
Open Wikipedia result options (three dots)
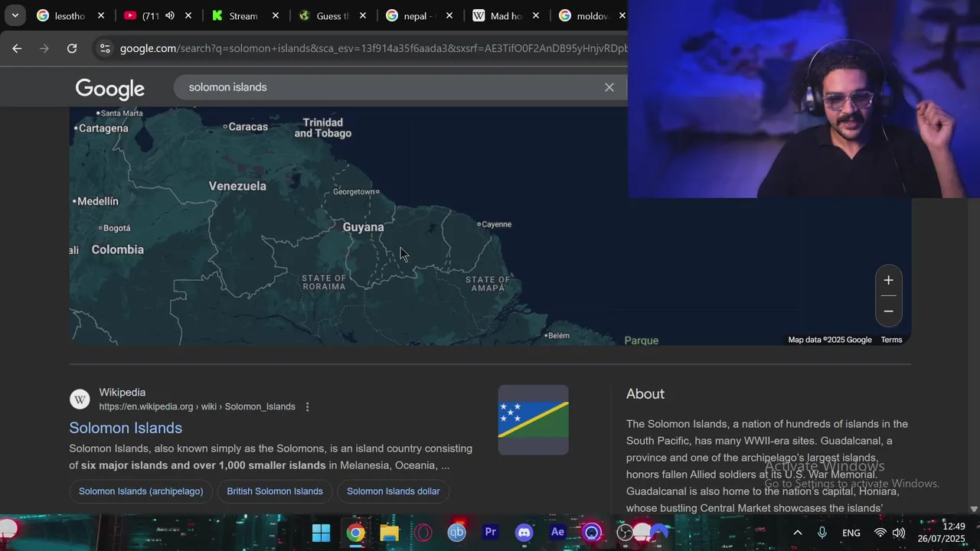[308, 407]
